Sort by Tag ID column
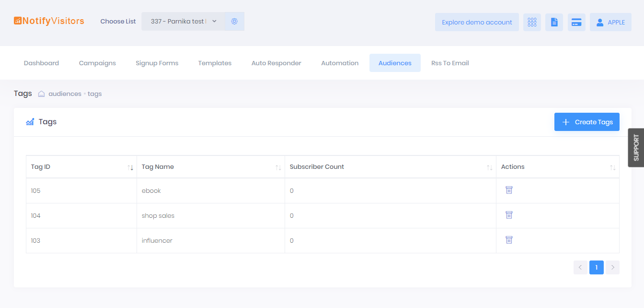This screenshot has height=308, width=644. (81, 167)
